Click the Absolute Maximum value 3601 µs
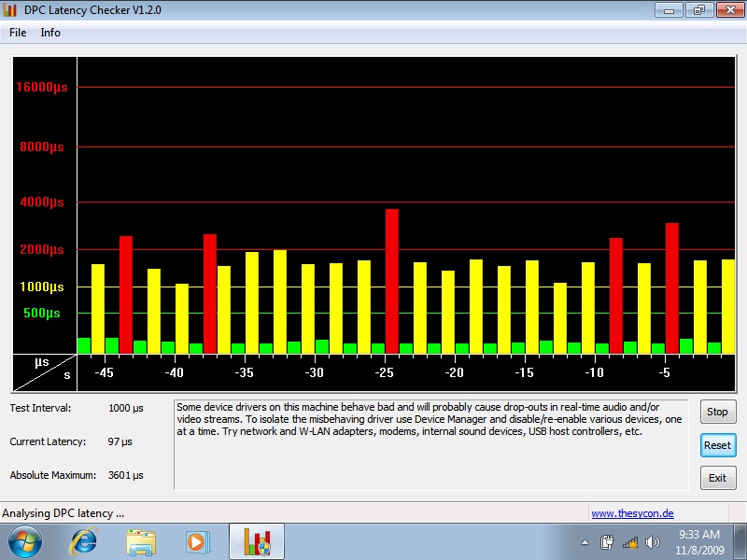This screenshot has width=747, height=560. pos(126,475)
